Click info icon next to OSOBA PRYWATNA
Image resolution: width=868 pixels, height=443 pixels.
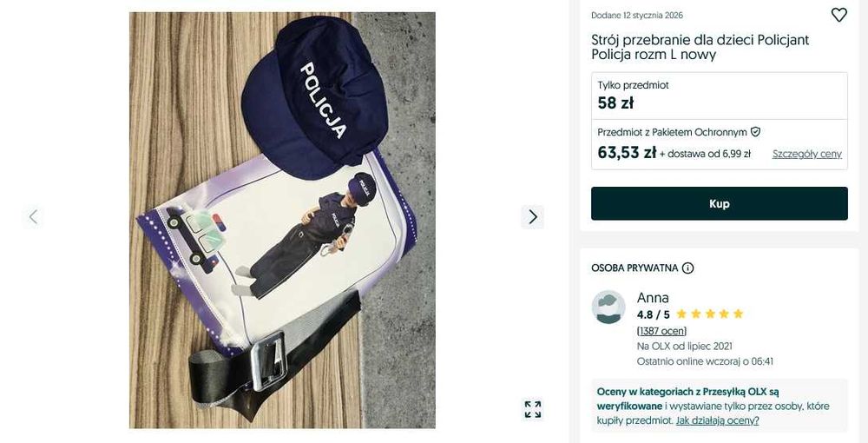pos(688,268)
